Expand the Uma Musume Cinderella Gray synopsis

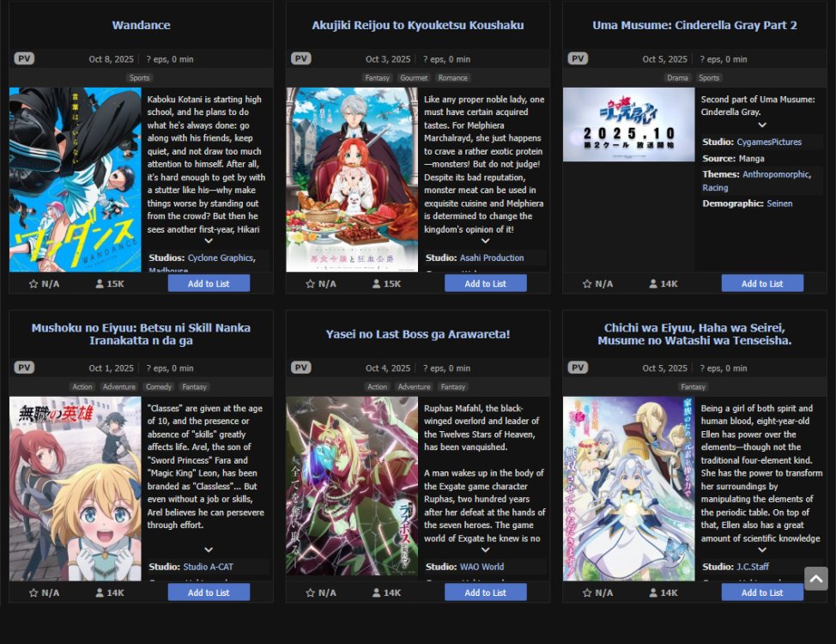coord(762,125)
